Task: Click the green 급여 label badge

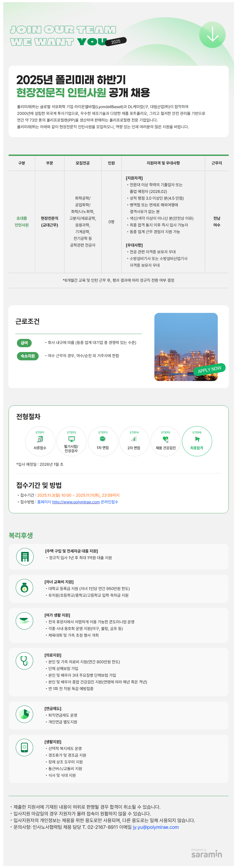Action: pyautogui.click(x=24, y=343)
